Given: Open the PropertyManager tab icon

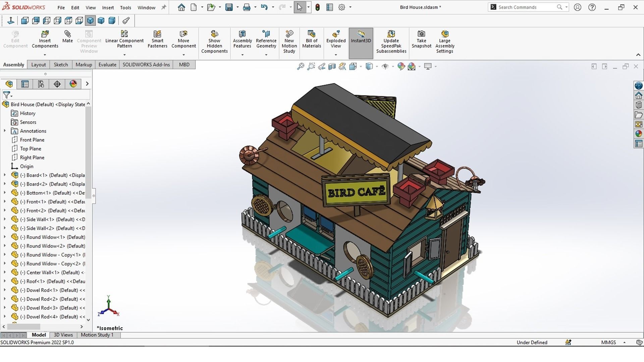Looking at the screenshot, I should point(25,84).
